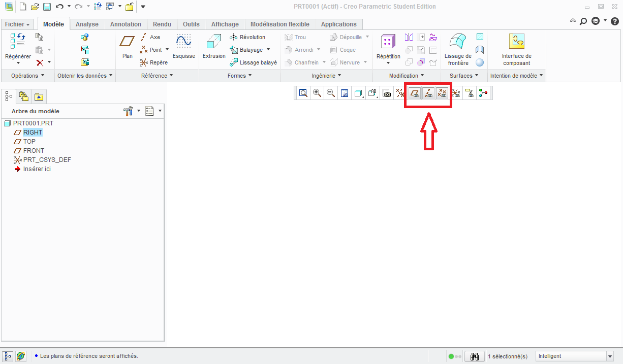This screenshot has height=364, width=623.
Task: Expand the Référence group dropdown
Action: click(x=157, y=76)
